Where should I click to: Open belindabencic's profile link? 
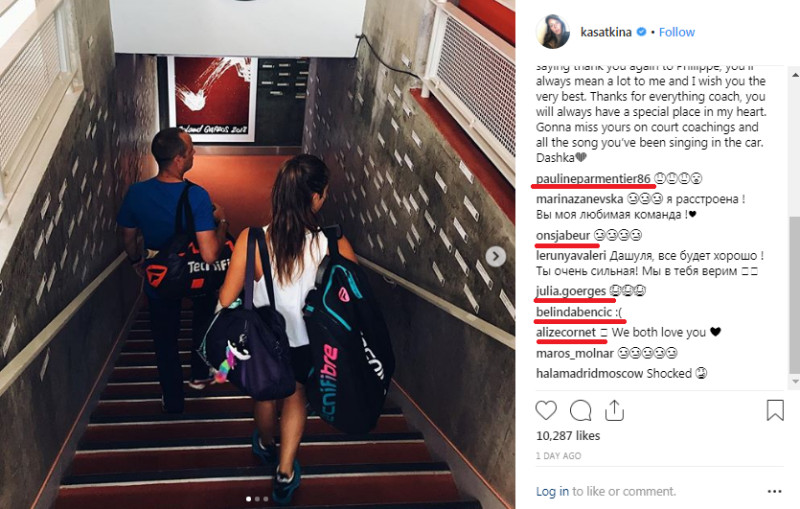574,312
